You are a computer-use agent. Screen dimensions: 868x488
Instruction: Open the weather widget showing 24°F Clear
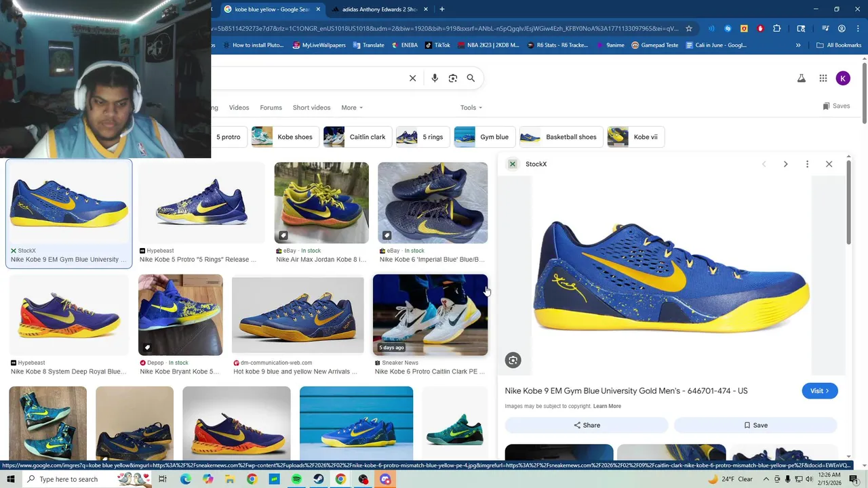730,479
